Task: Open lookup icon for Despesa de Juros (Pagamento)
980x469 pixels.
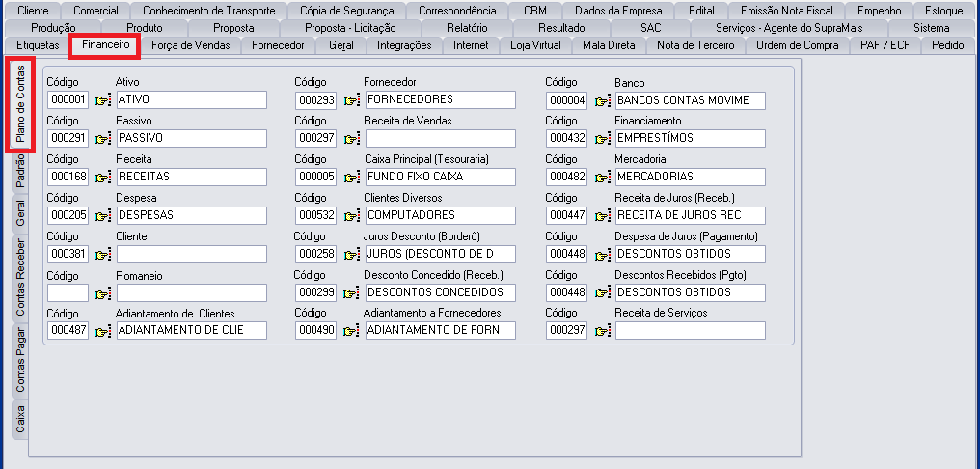Action: point(603,255)
